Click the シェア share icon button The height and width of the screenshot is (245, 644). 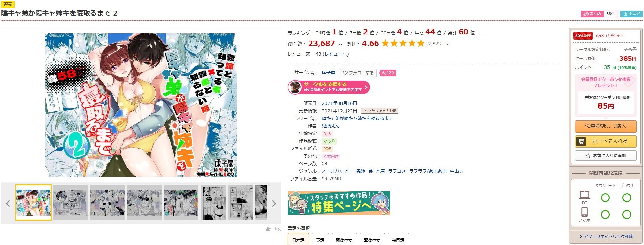[631, 14]
